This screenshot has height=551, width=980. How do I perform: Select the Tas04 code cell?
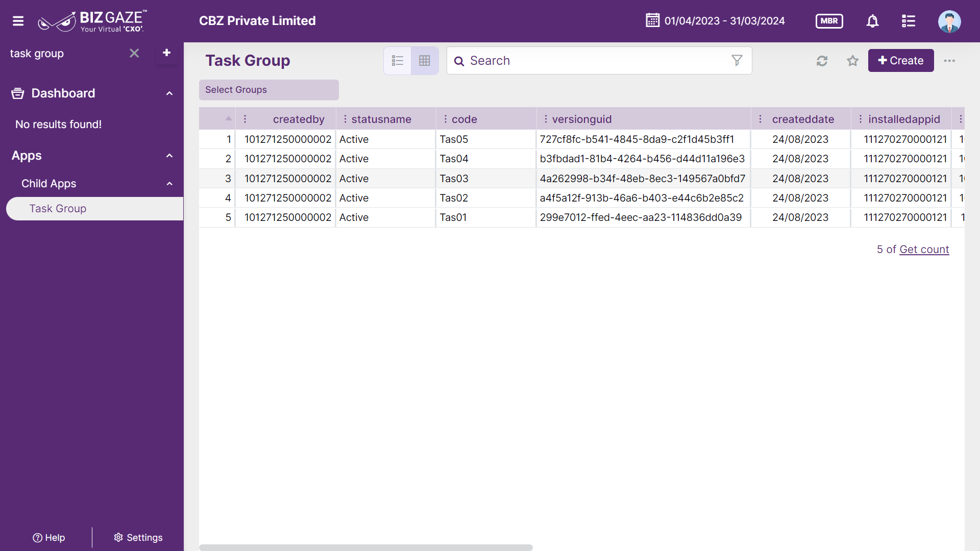[x=486, y=159]
